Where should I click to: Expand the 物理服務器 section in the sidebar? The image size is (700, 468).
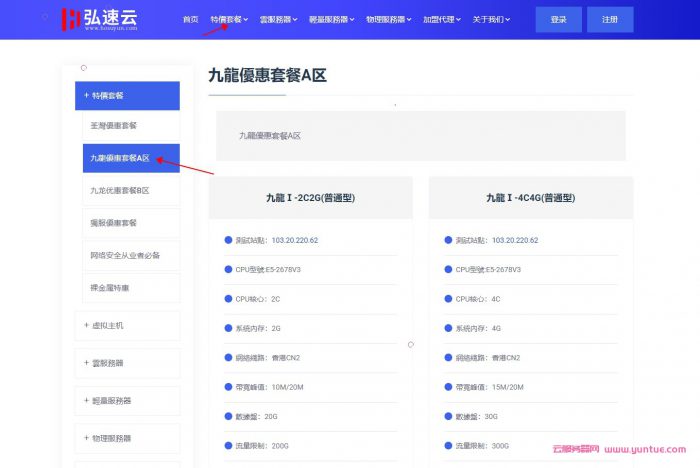point(127,438)
